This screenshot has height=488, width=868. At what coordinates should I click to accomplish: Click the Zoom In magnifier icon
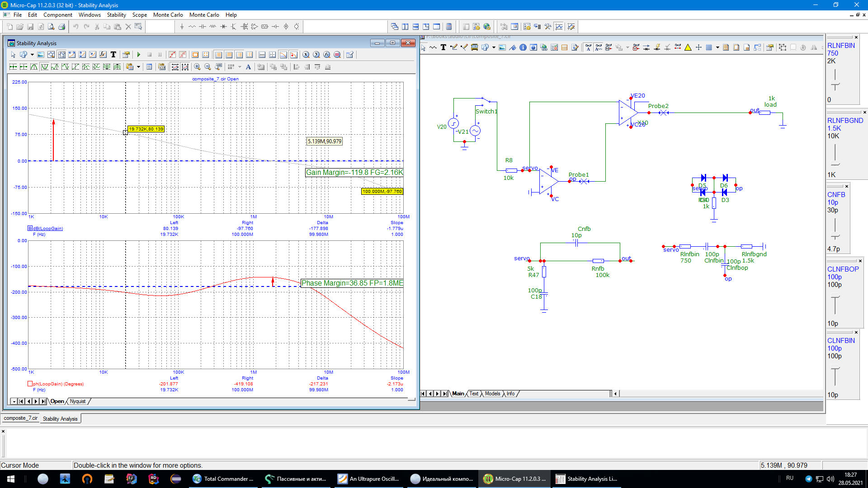point(197,67)
